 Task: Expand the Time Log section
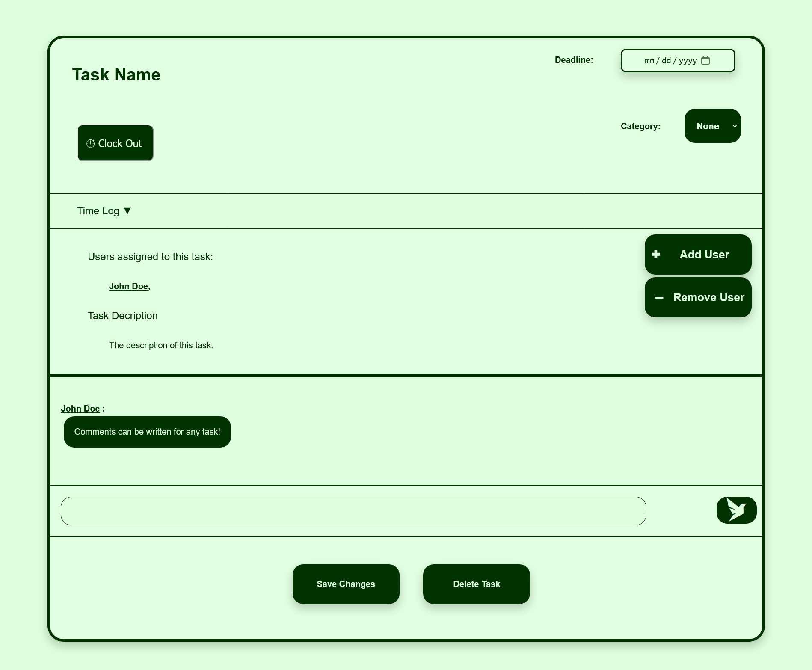click(x=98, y=211)
